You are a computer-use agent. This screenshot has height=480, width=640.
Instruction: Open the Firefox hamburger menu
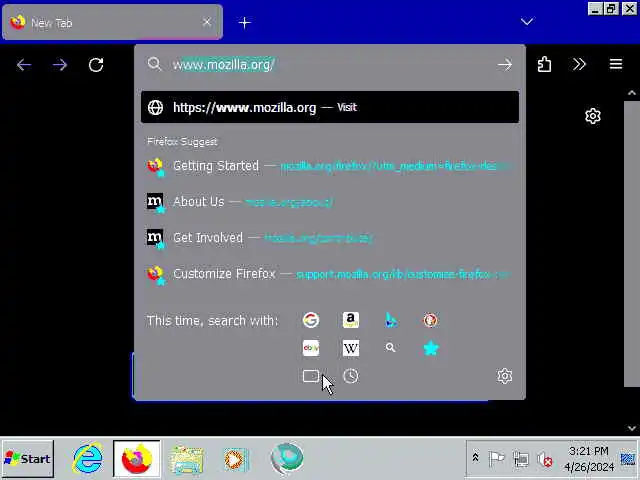point(616,64)
